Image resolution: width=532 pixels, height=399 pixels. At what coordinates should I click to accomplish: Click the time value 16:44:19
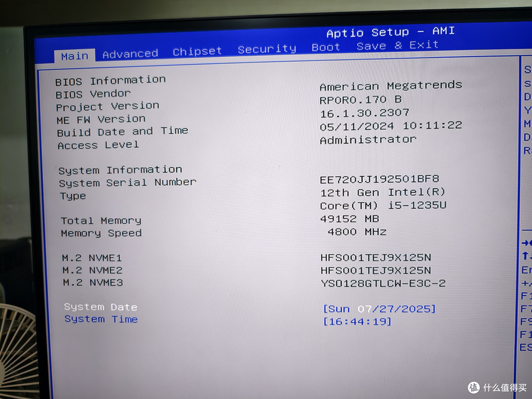[x=357, y=321]
